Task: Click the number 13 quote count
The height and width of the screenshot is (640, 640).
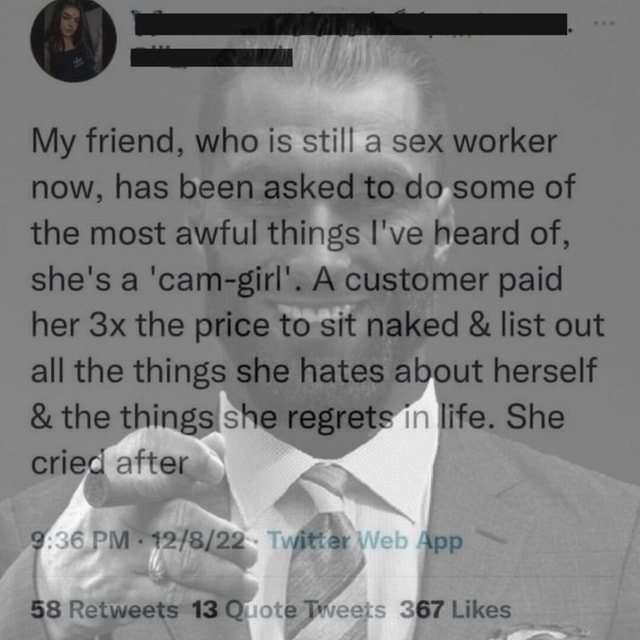Action: pos(205,610)
